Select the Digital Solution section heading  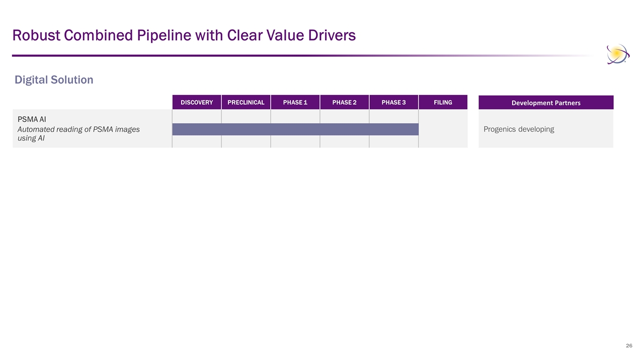click(54, 79)
